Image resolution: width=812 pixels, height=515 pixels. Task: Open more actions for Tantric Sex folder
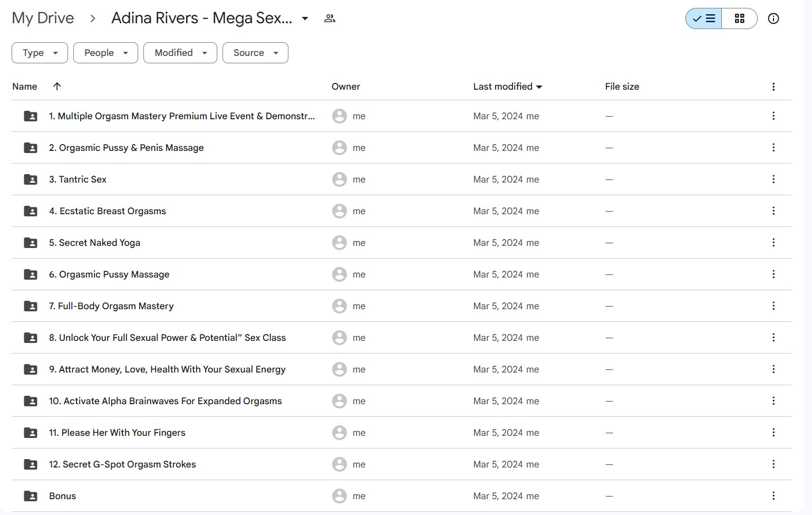coord(773,179)
